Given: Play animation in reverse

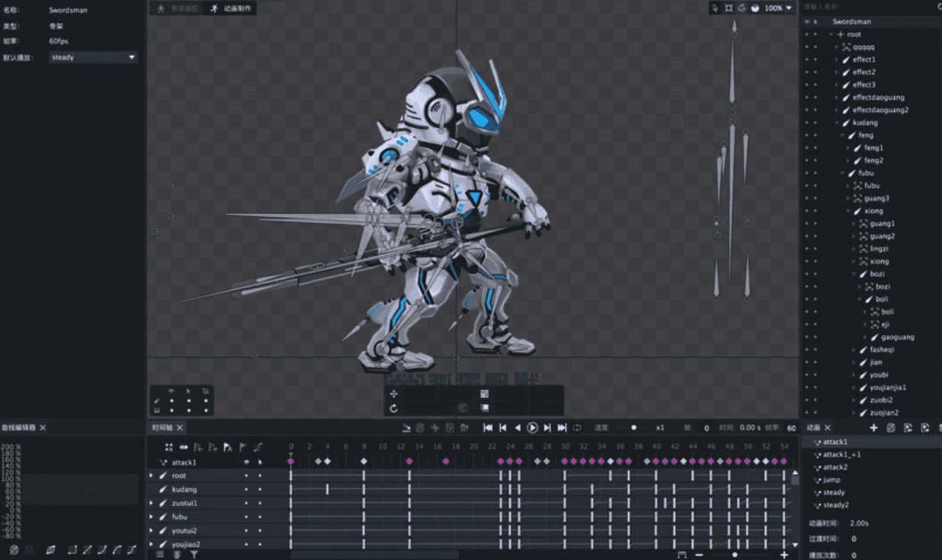Looking at the screenshot, I should point(518,428).
